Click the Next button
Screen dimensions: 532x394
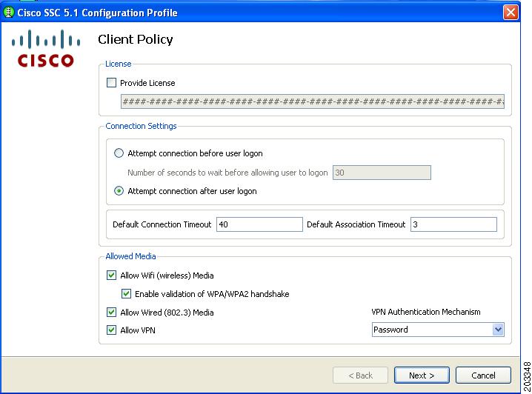pyautogui.click(x=422, y=375)
